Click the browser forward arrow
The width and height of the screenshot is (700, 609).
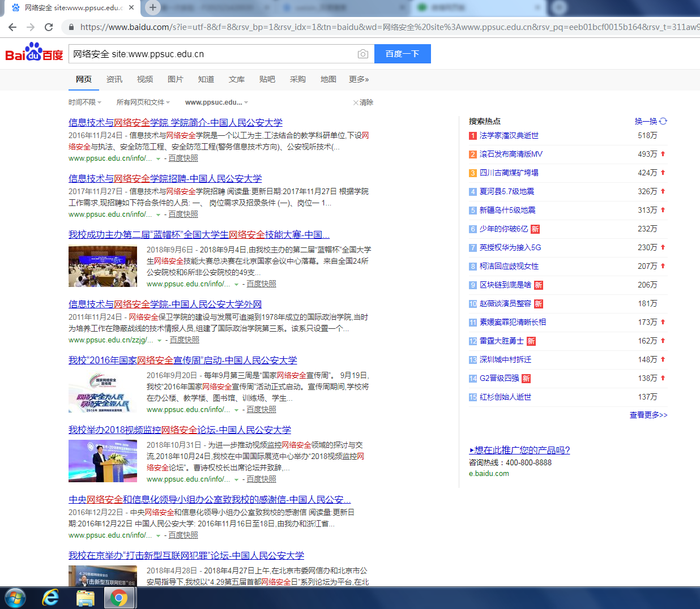coord(31,27)
